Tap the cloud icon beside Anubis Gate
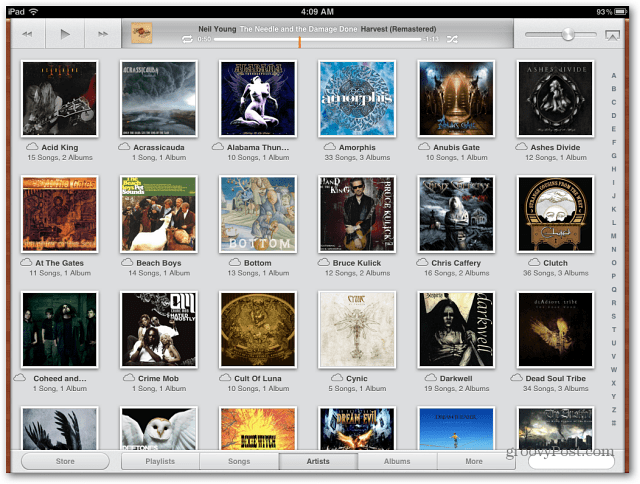 pyautogui.click(x=424, y=147)
